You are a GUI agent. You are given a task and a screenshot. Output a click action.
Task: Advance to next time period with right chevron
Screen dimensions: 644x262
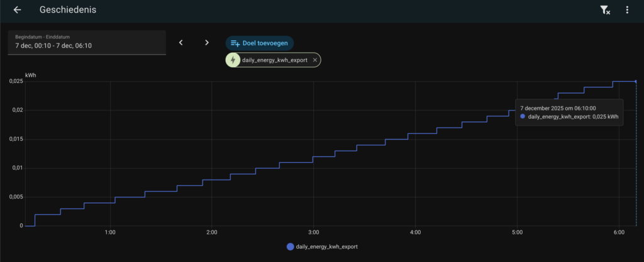click(x=207, y=43)
